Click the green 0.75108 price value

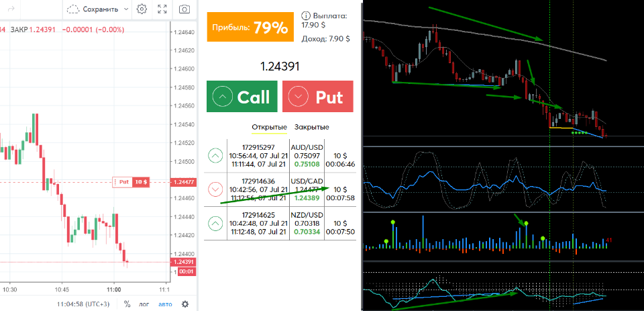pyautogui.click(x=307, y=164)
